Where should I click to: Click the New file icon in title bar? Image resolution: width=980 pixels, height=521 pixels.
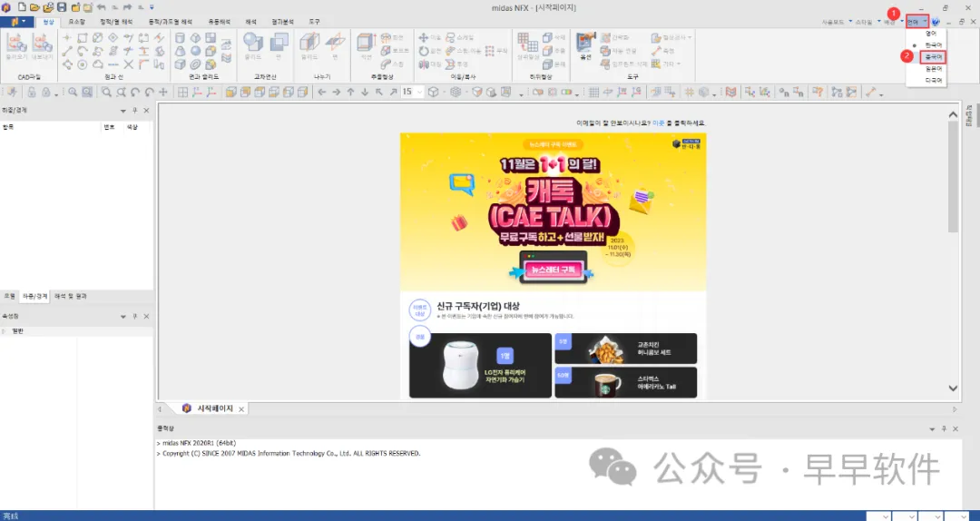[x=22, y=7]
